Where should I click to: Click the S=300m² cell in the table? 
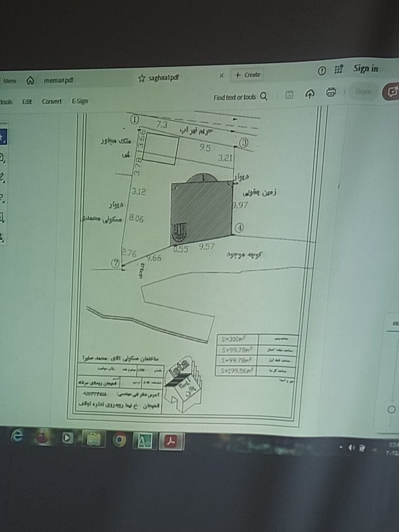238,339
